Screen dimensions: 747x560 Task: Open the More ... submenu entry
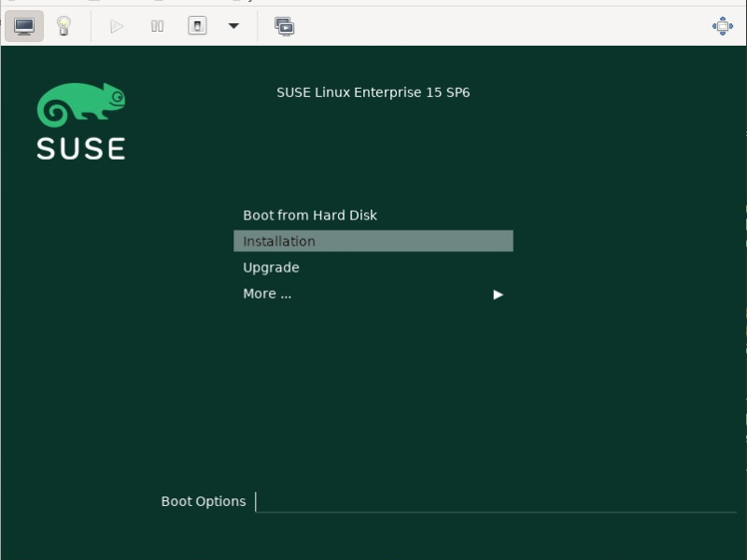(373, 294)
